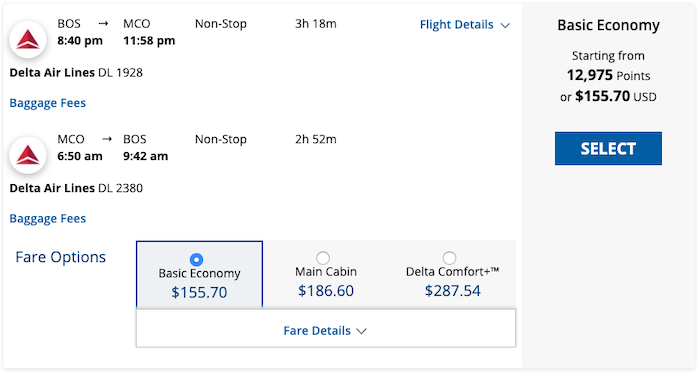Open Baggage Fees for the BOS to MCO flight
The height and width of the screenshot is (372, 700).
(48, 103)
